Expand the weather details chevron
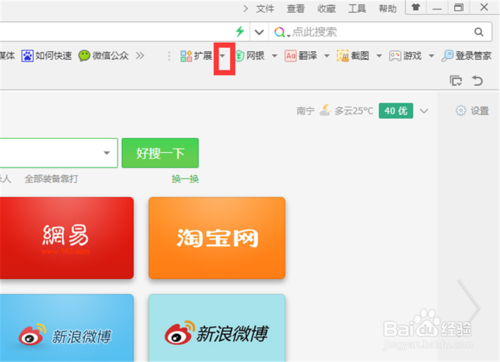Viewport: 500px width, 362px height. [x=424, y=111]
